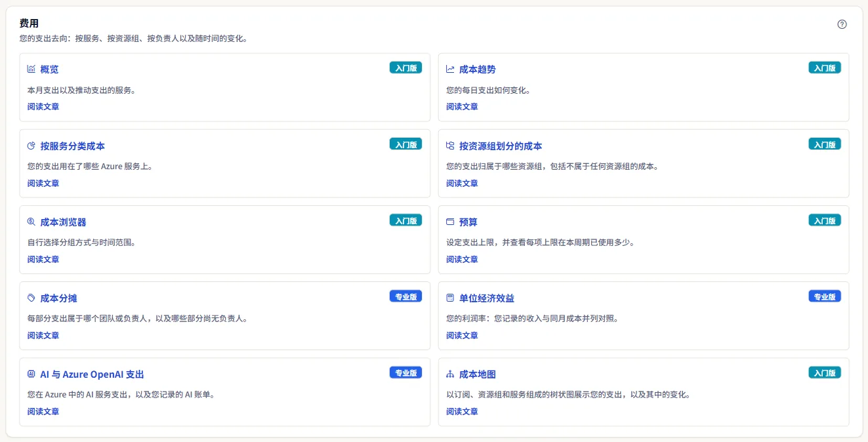Click the 单位经济效益 icon
The height and width of the screenshot is (442, 868).
[450, 298]
